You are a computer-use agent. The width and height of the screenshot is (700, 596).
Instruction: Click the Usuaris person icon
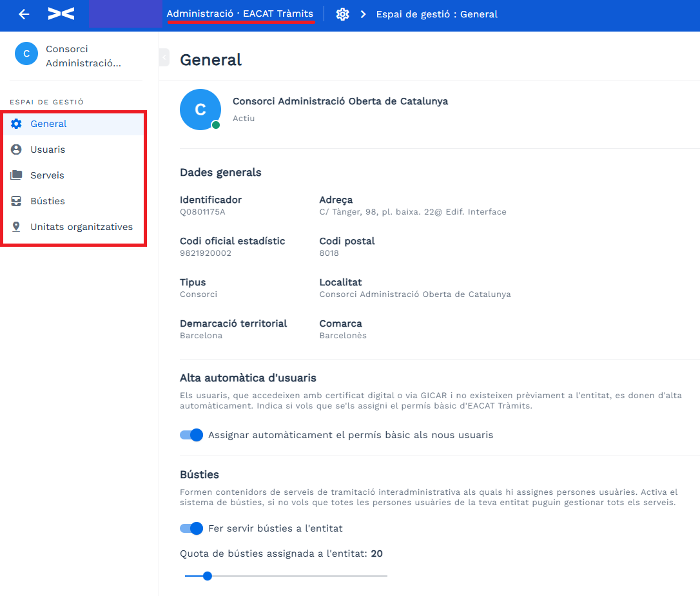click(x=16, y=149)
